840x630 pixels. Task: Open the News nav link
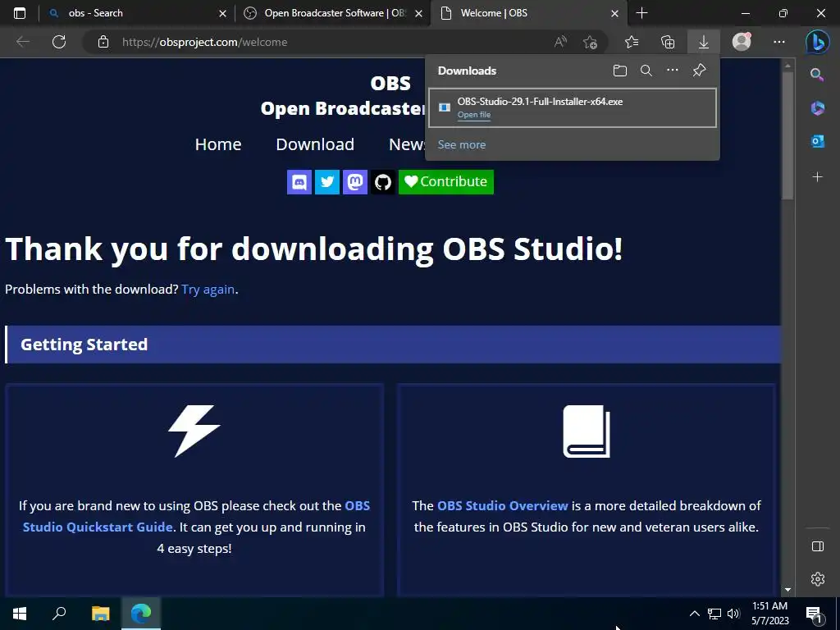(x=407, y=144)
